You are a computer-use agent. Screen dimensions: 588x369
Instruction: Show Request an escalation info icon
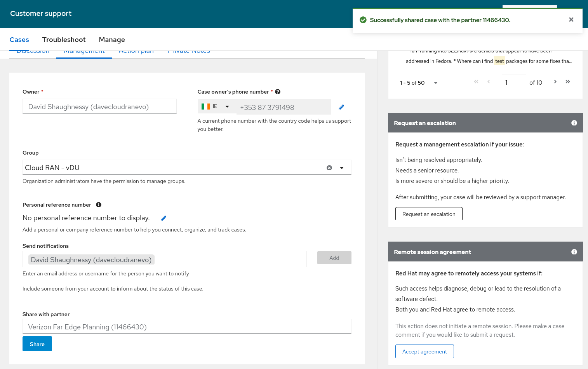(x=574, y=123)
